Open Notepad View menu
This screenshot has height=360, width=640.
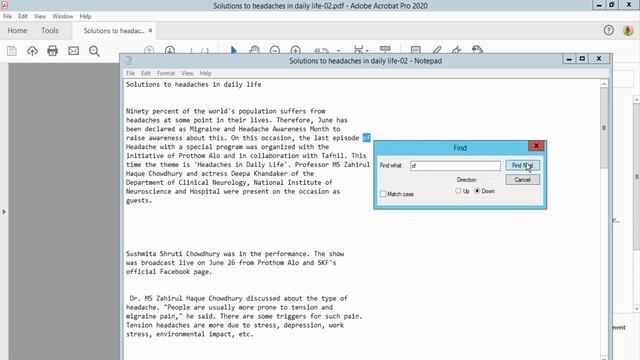[187, 73]
